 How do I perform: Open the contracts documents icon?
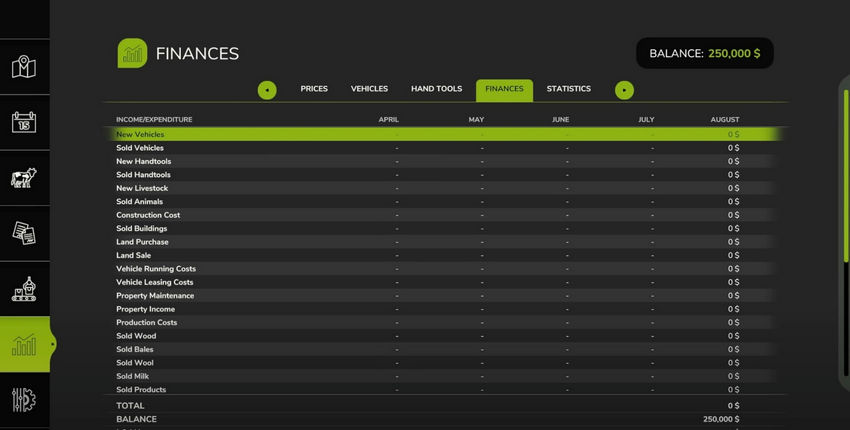pos(24,234)
